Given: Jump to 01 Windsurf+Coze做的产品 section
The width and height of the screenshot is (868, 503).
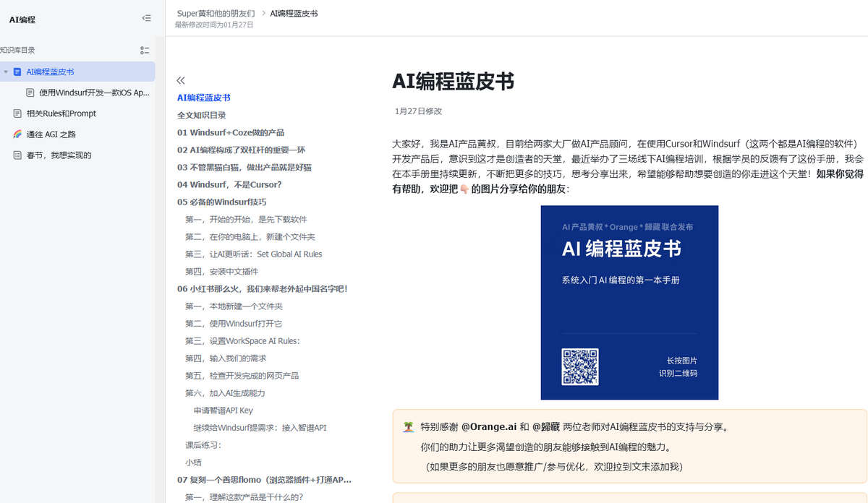Looking at the screenshot, I should (x=231, y=132).
